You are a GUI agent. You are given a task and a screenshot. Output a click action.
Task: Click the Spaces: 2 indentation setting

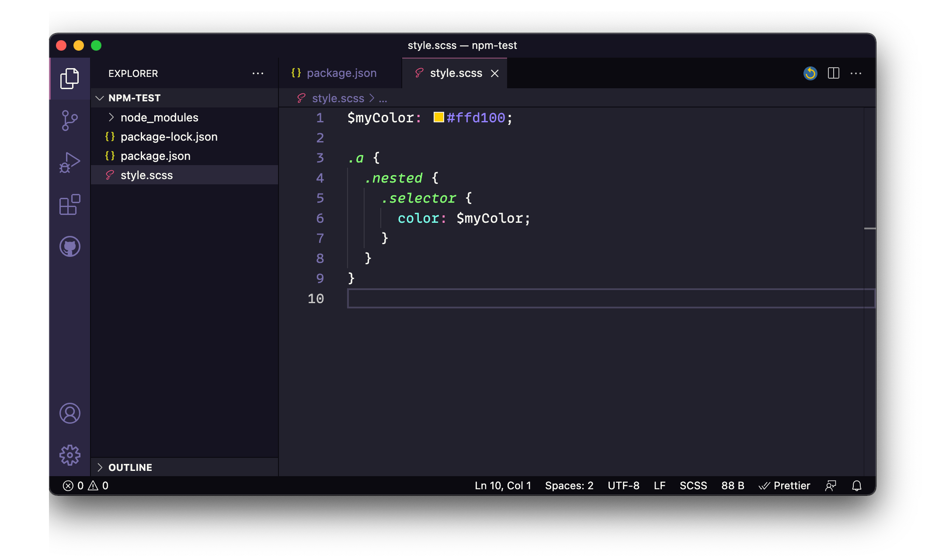[x=570, y=486]
